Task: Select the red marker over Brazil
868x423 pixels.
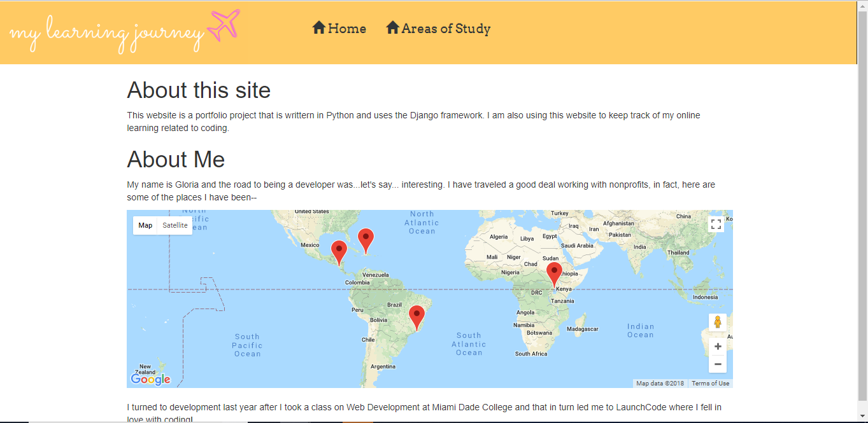Action: 418,313
